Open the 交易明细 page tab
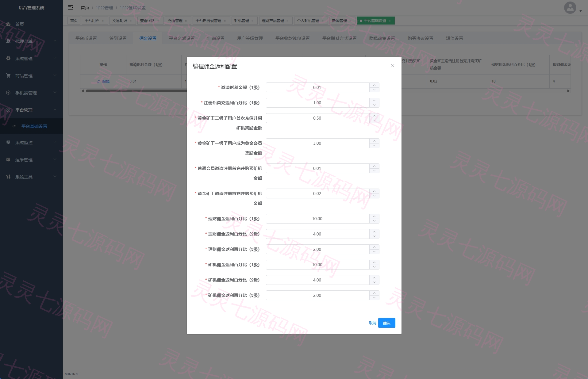 coord(120,21)
